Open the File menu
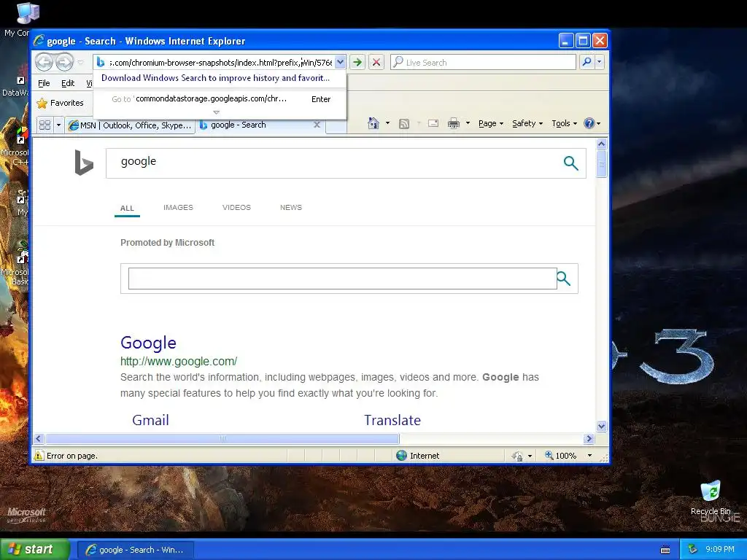The height and width of the screenshot is (560, 747). tap(44, 83)
